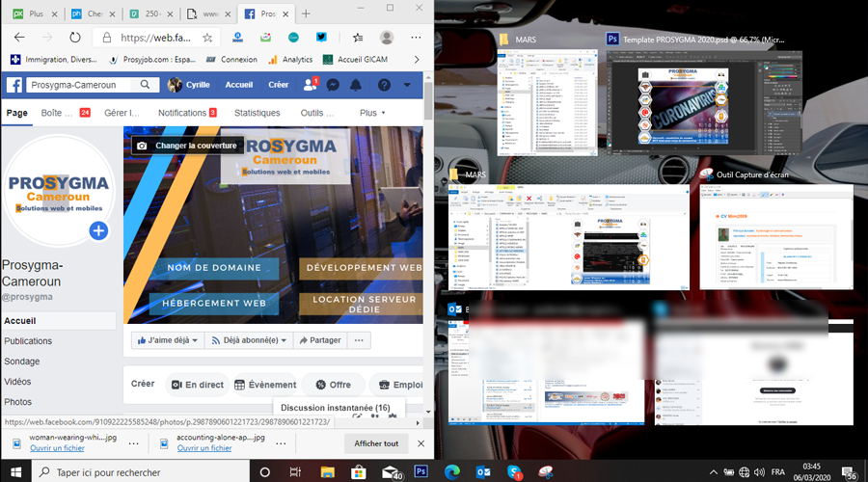Open the Twitter extension icon in browser toolbar

321,37
